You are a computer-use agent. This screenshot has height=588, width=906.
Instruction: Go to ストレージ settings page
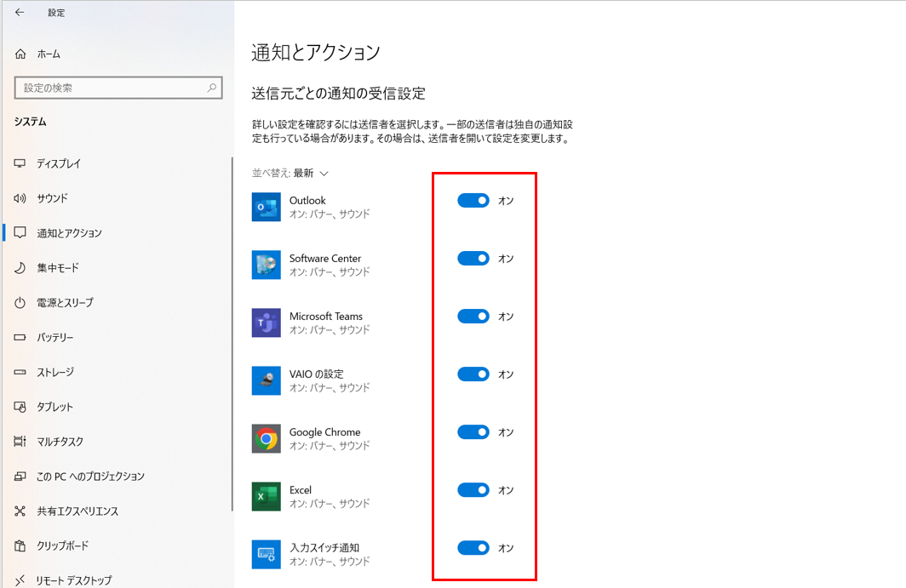(55, 372)
